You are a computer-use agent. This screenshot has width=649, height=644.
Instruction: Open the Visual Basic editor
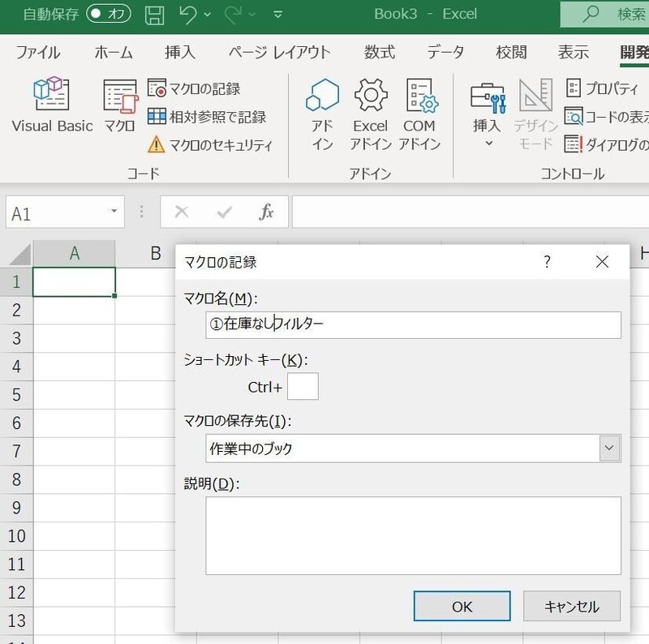(x=50, y=105)
